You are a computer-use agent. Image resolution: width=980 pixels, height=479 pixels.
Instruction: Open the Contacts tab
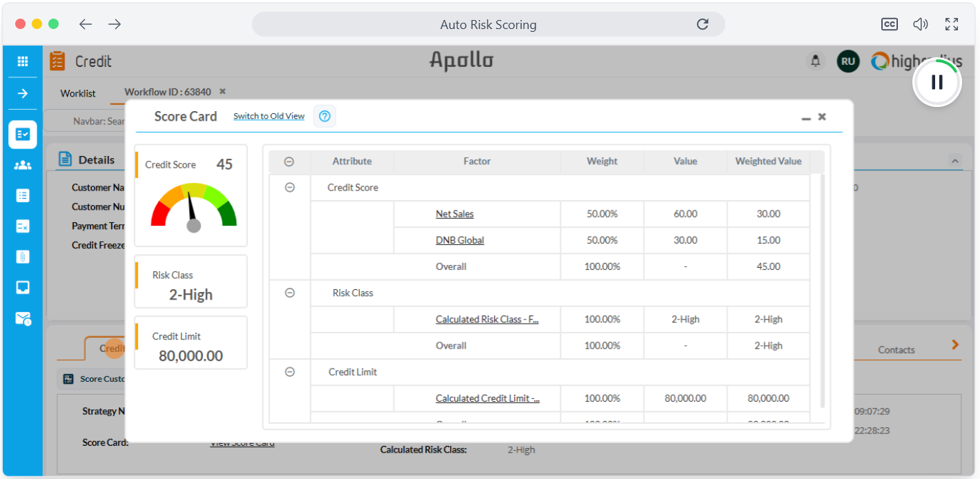coord(896,350)
